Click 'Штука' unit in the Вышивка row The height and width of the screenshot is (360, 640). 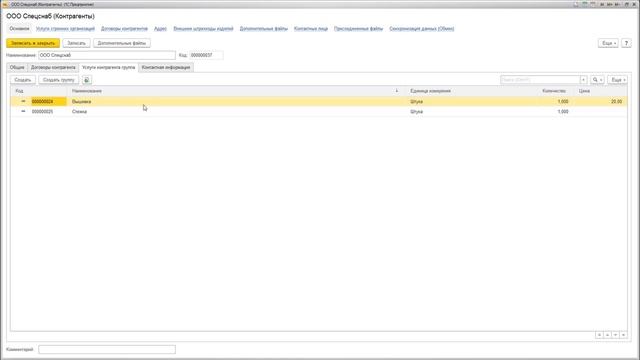pos(417,102)
